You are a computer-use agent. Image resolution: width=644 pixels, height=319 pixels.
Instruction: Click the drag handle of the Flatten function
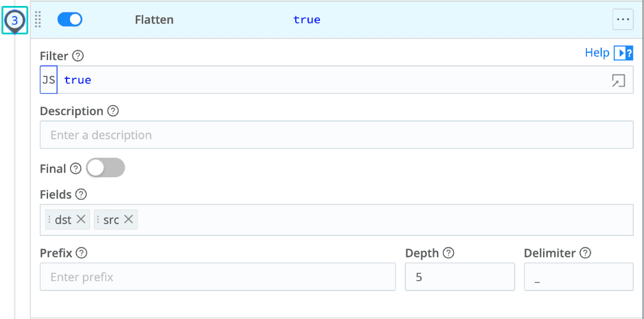(38, 20)
